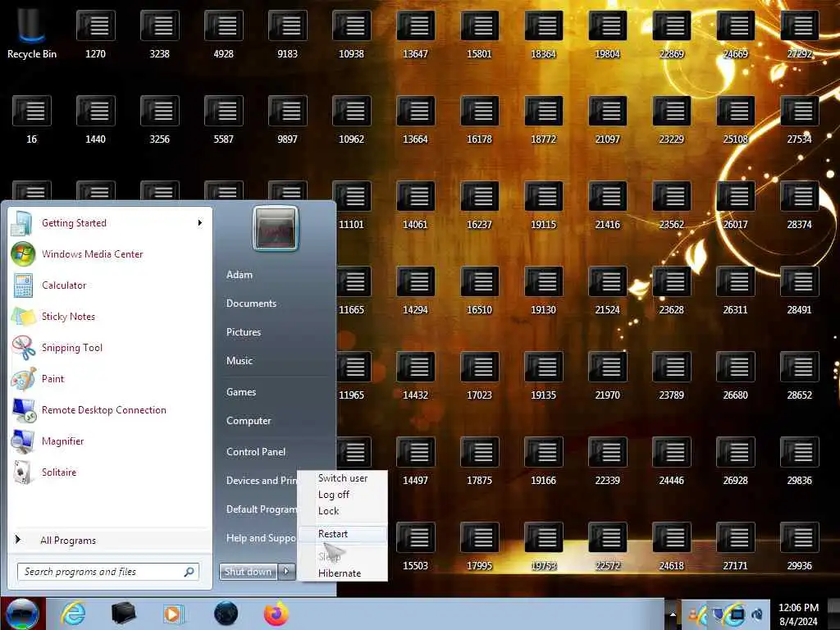The width and height of the screenshot is (840, 630).
Task: Launch Windows Media Center from Start menu
Action: click(110, 254)
